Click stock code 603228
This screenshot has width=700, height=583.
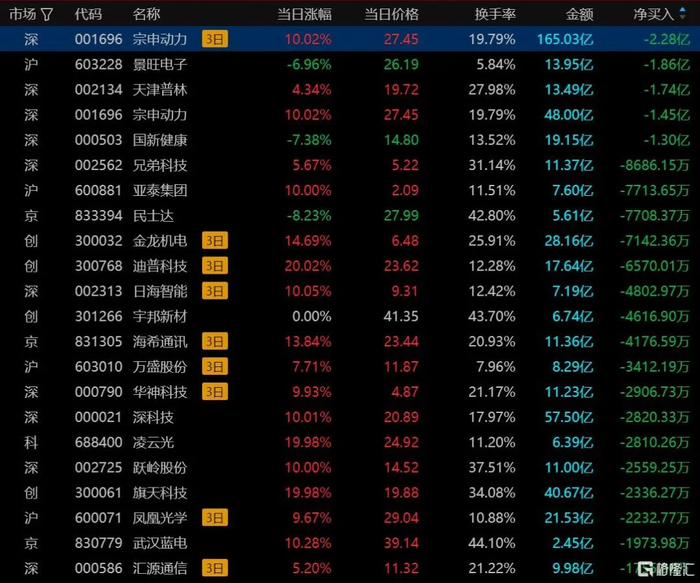98,64
